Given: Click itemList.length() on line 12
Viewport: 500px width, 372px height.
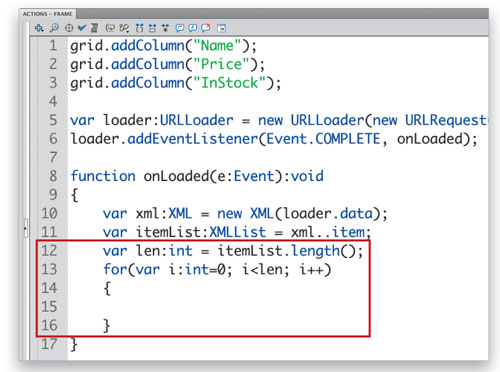Looking at the screenshot, I should tap(287, 251).
